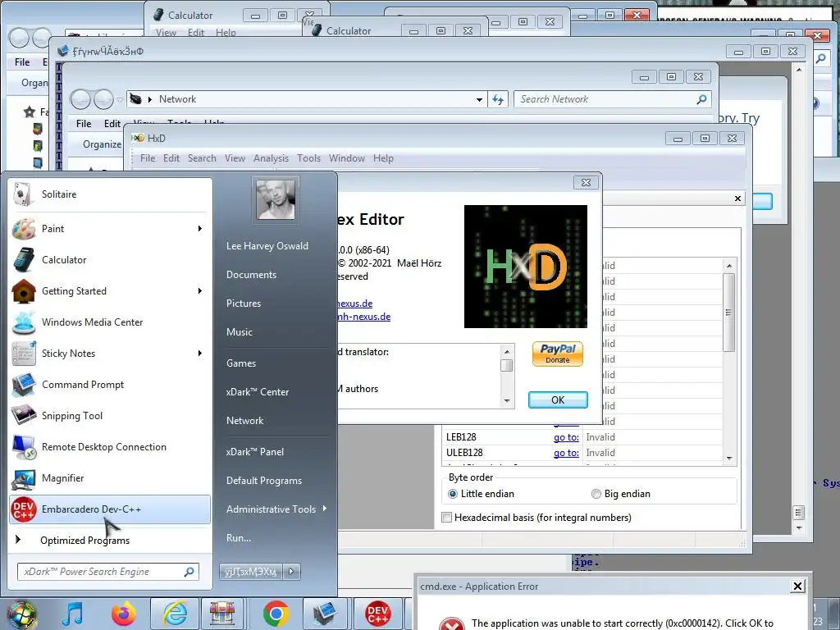840x630 pixels.
Task: Launch Windows Media Center
Action: point(110,322)
